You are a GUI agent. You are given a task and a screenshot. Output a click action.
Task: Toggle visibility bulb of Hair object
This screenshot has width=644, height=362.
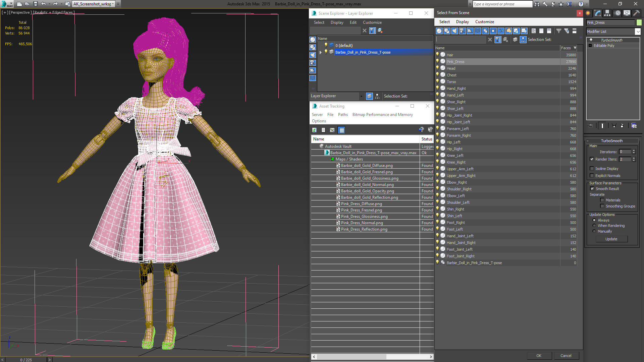437,55
